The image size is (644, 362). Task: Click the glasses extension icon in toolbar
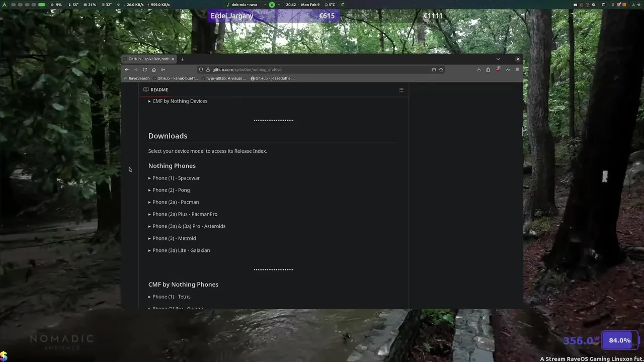507,69
